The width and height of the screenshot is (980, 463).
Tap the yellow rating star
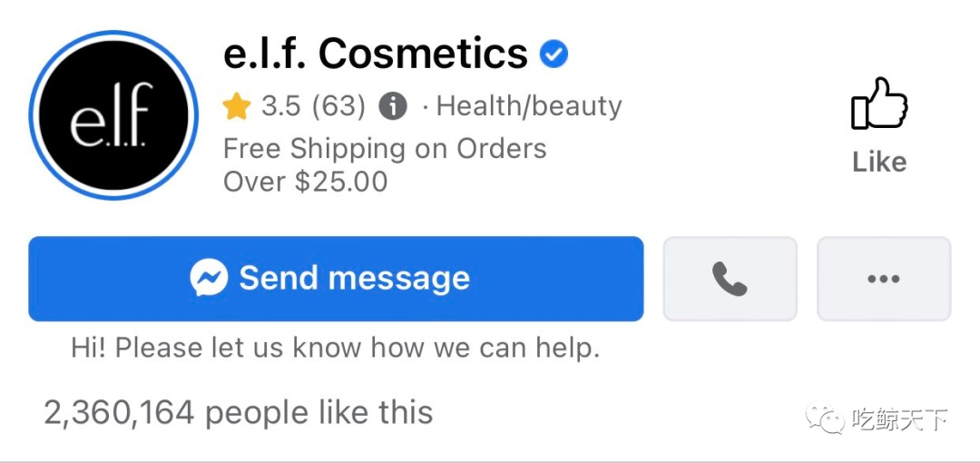pos(237,107)
